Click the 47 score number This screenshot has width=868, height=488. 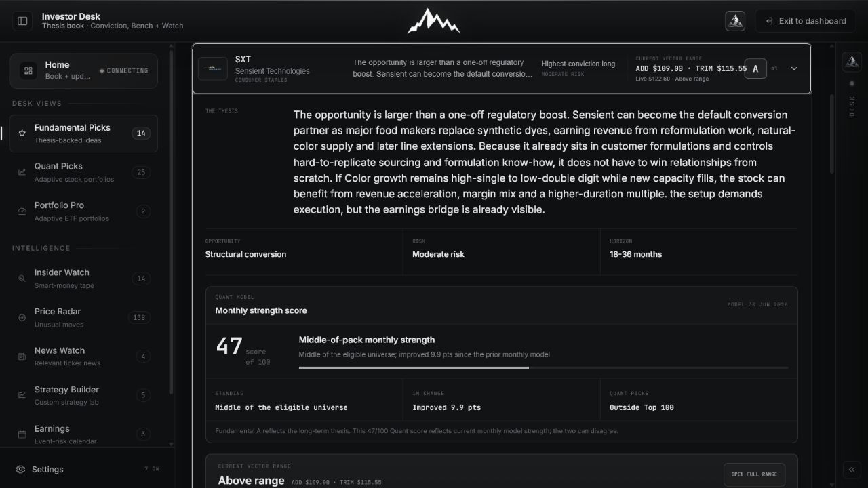click(229, 346)
